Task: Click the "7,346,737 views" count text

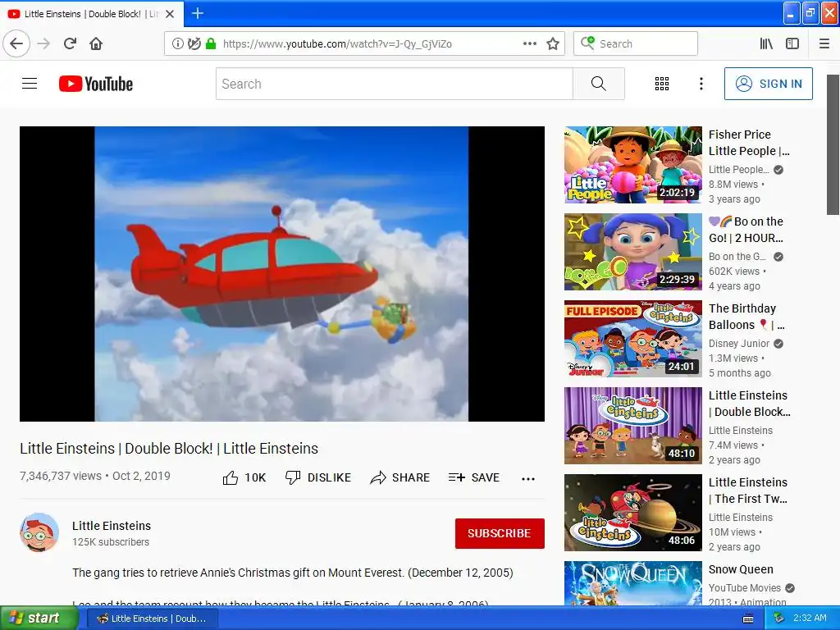Action: point(61,476)
